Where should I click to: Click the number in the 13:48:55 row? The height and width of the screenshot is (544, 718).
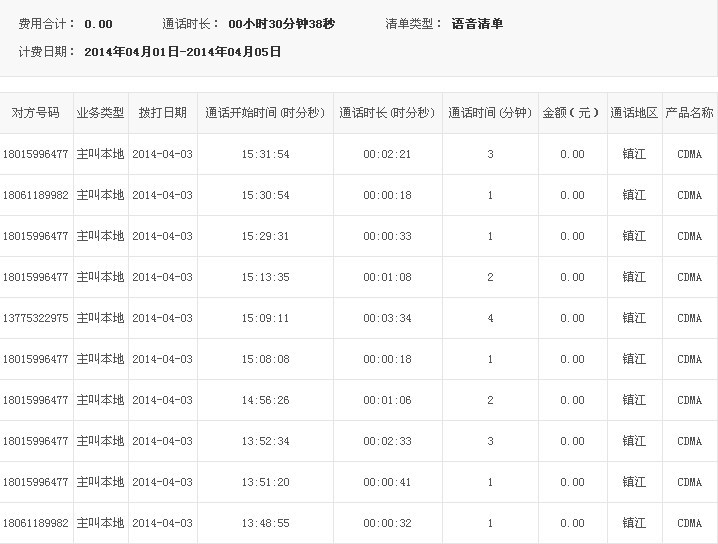pyautogui.click(x=35, y=523)
